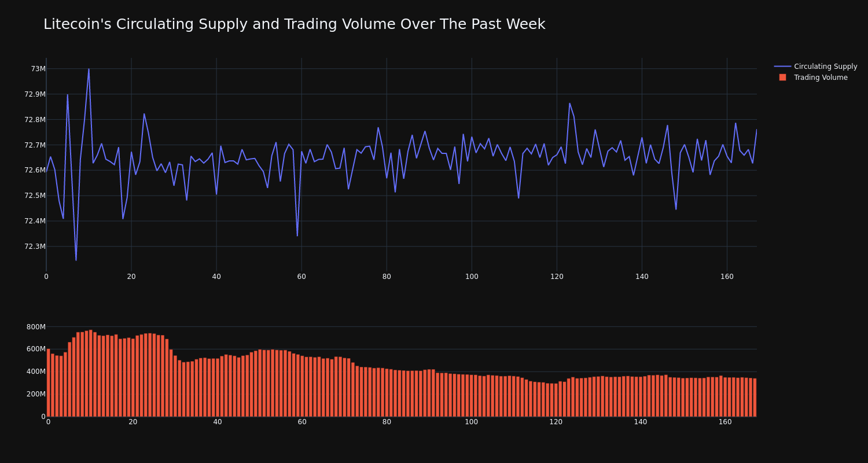This screenshot has height=463, width=868.
Task: Click the last trading volume bar at the right end
Action: (x=755, y=398)
